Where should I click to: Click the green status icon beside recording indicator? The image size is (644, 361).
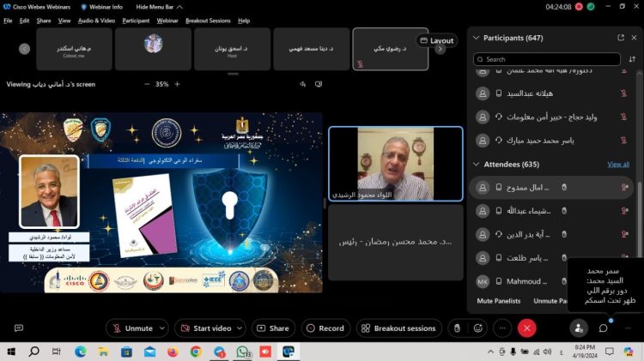pos(591,7)
